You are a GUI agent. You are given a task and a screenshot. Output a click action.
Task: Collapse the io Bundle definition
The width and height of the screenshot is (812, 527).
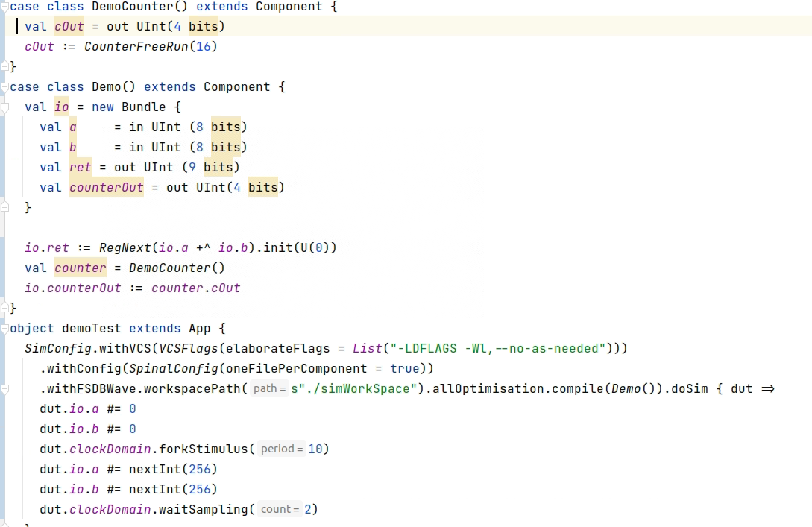click(x=4, y=107)
